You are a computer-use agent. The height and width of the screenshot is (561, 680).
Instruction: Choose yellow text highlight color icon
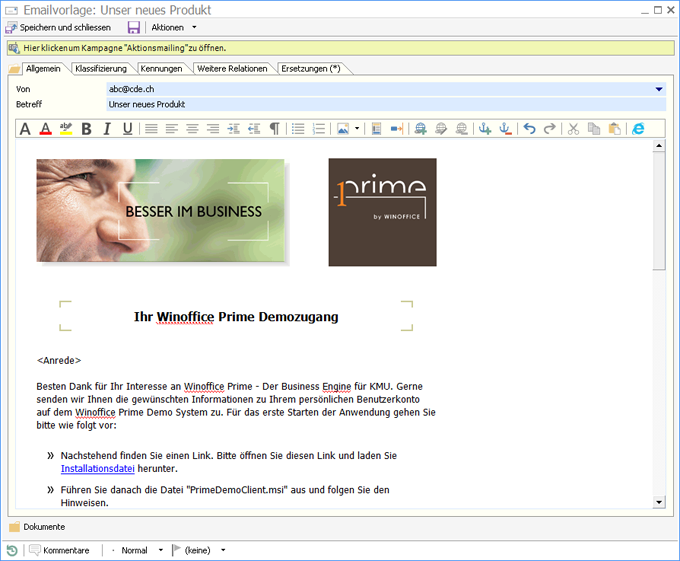tap(66, 129)
